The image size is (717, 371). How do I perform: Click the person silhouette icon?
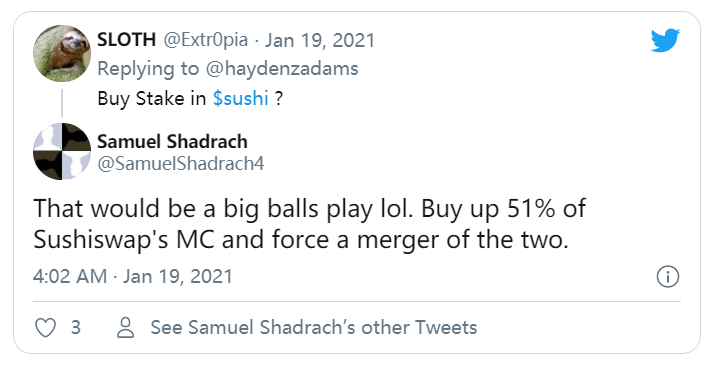[125, 328]
